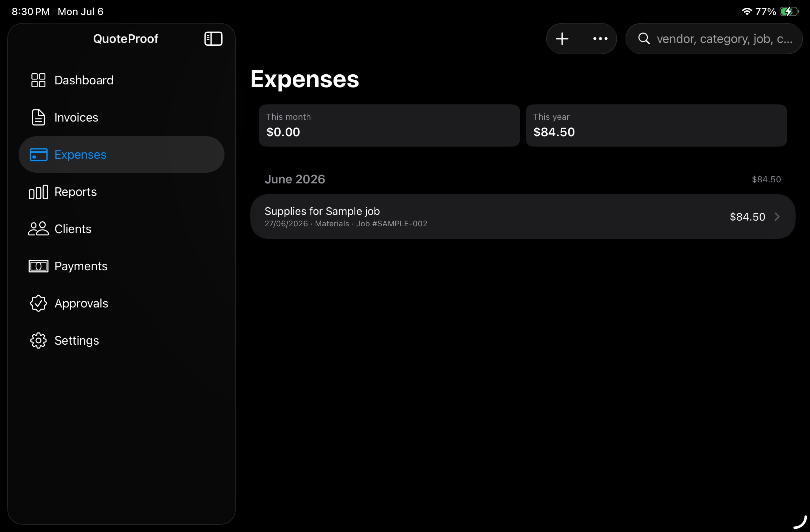Tap the 77% battery percentage
The width and height of the screenshot is (810, 532).
(766, 11)
